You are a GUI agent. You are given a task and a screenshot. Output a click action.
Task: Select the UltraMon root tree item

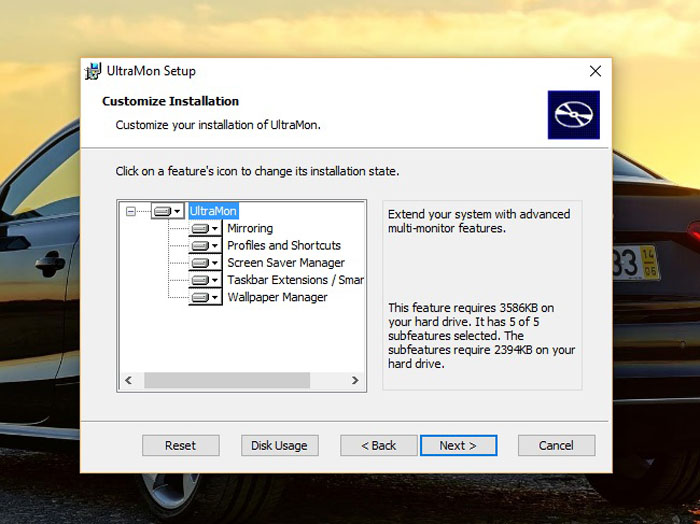[x=213, y=211]
